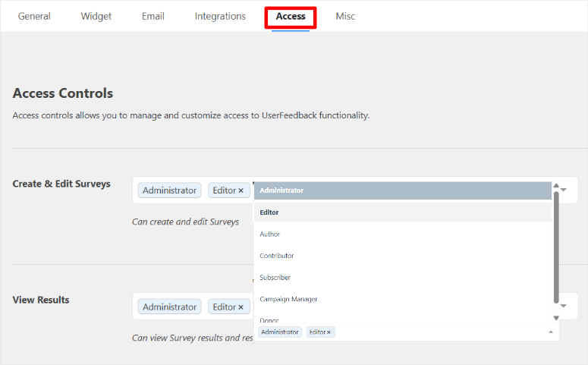Click Administrator tag in View Results field

point(169,307)
